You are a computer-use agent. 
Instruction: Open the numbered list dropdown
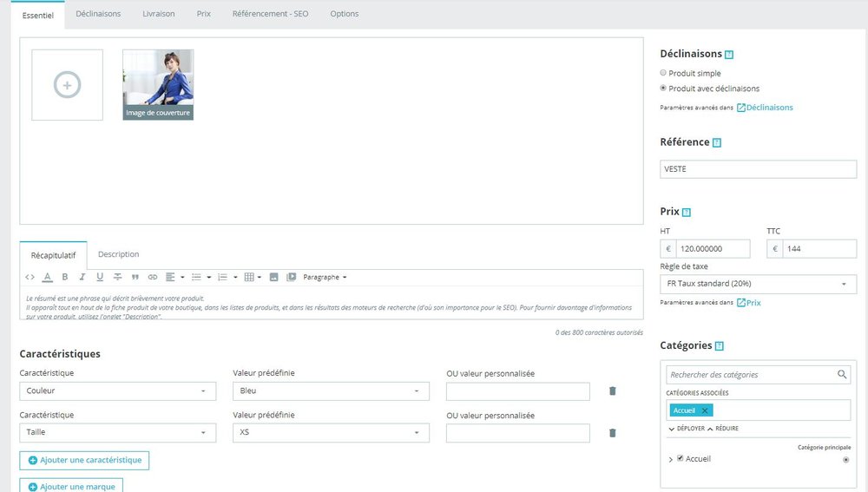click(x=227, y=278)
